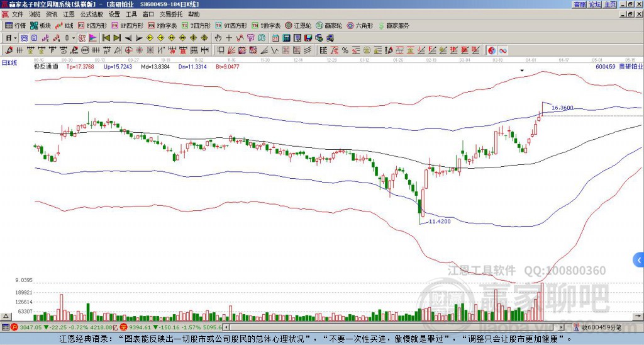Select the red pen drawing tool
Image resolution: width=644 pixels, height=345 pixels.
click(x=9, y=50)
